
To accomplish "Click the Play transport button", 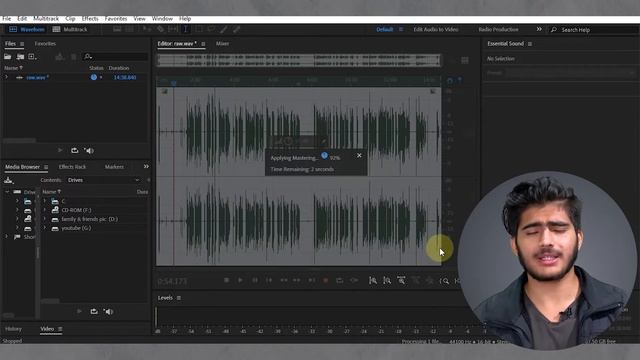I will coord(240,280).
